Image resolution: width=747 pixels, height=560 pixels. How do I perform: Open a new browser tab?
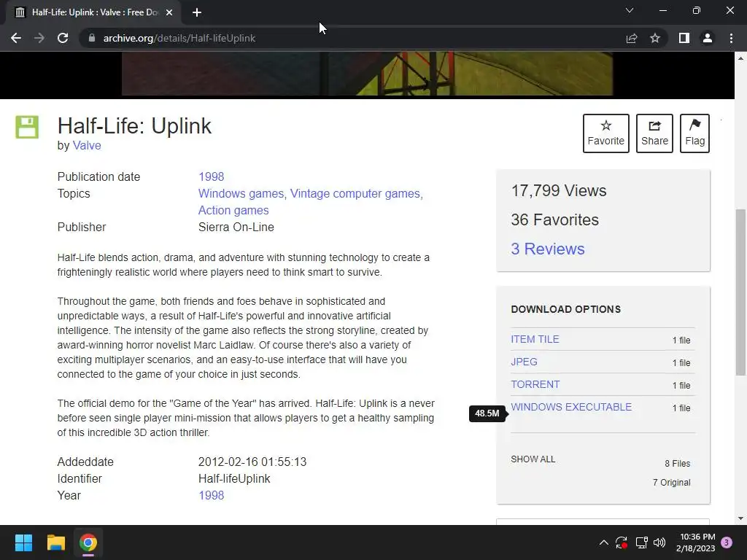tap(197, 12)
